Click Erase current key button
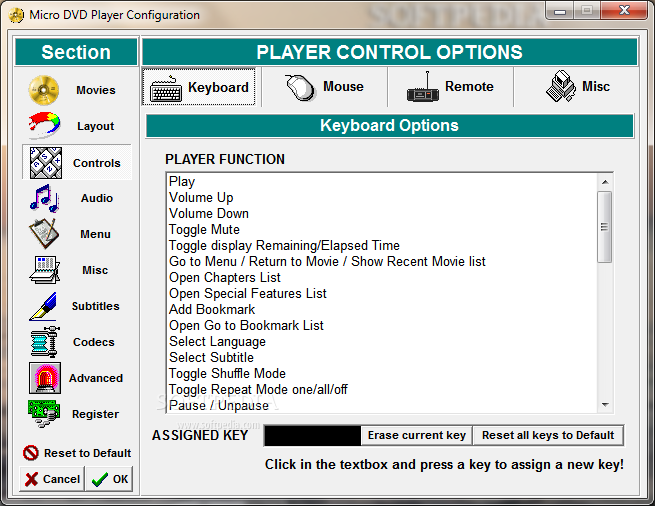The width and height of the screenshot is (655, 506). coord(416,435)
